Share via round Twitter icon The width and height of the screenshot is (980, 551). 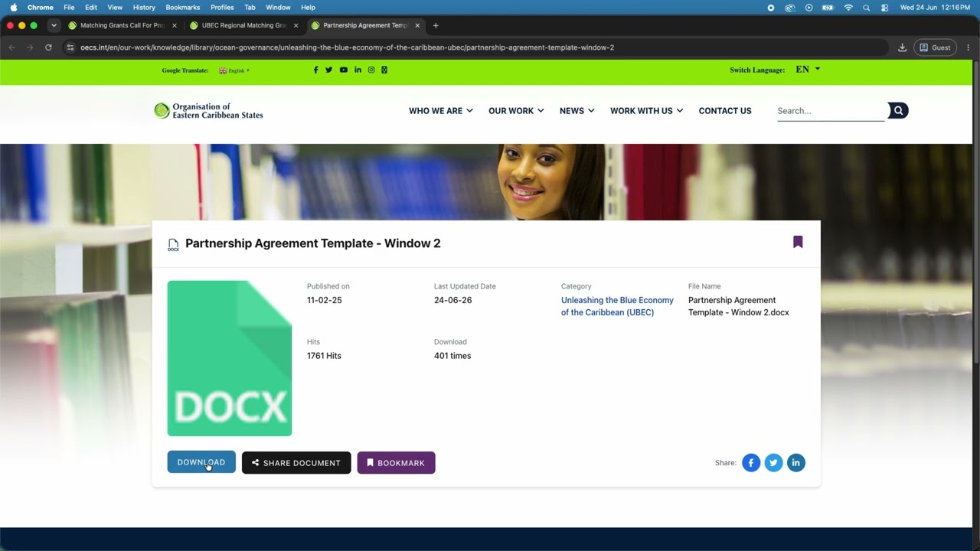pos(773,462)
